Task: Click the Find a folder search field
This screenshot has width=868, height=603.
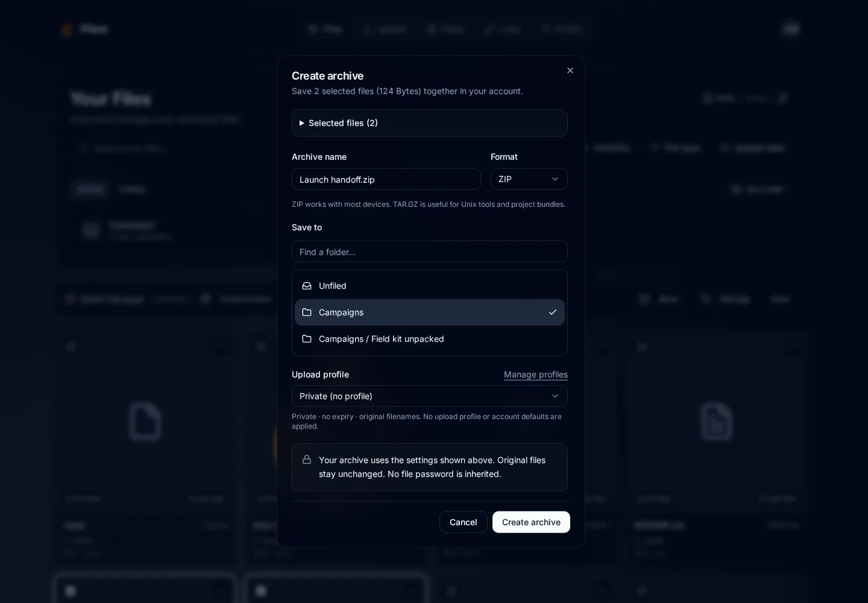Action: point(430,251)
